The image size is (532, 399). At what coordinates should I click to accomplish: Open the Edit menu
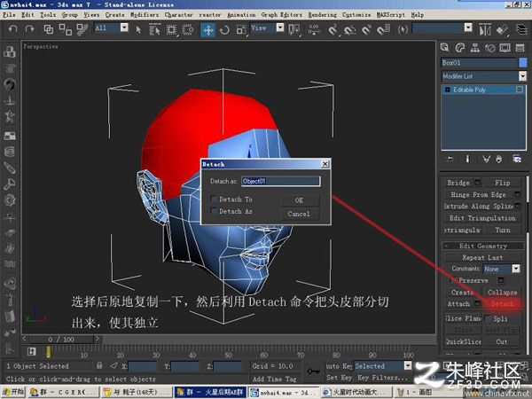click(27, 14)
